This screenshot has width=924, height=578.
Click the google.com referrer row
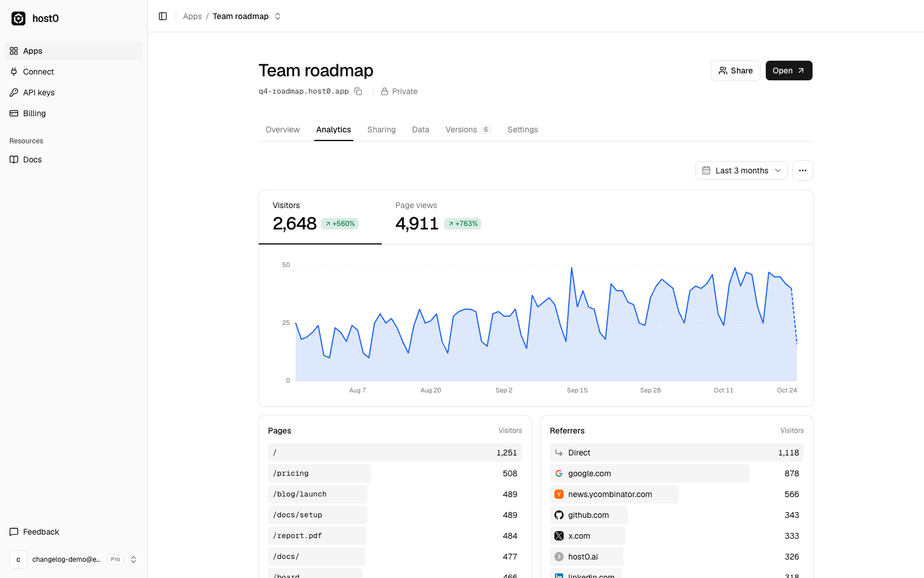tap(677, 473)
